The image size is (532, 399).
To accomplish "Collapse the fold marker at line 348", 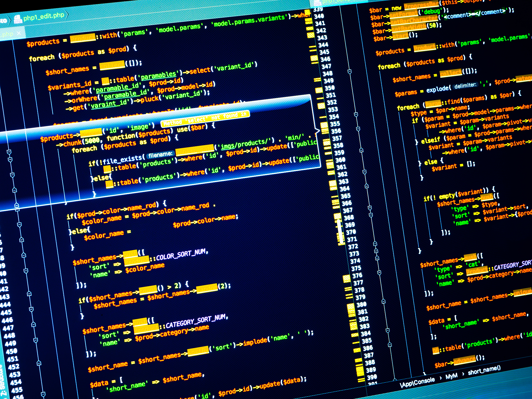I will pos(349,71).
